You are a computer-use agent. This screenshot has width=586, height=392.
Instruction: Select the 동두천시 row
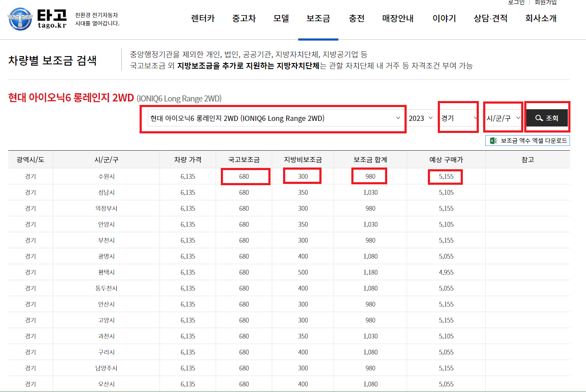289,288
